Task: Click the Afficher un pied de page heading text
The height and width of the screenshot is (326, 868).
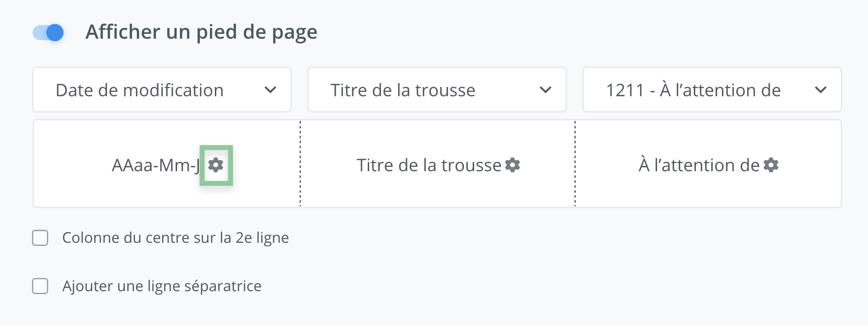Action: click(201, 32)
